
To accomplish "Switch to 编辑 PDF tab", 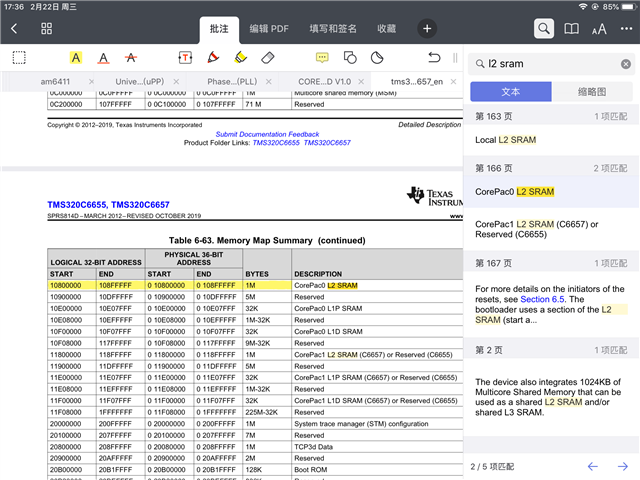I will tap(269, 29).
